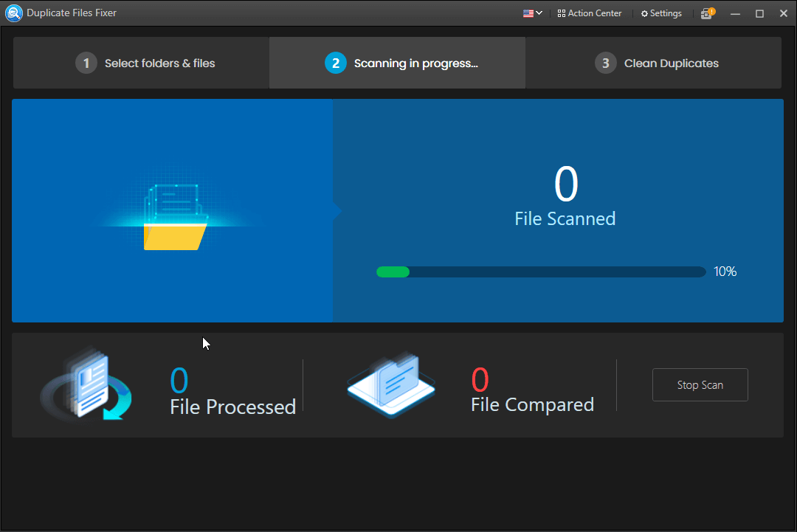This screenshot has width=797, height=532.
Task: Click the File Compared folder icon
Action: (391, 385)
